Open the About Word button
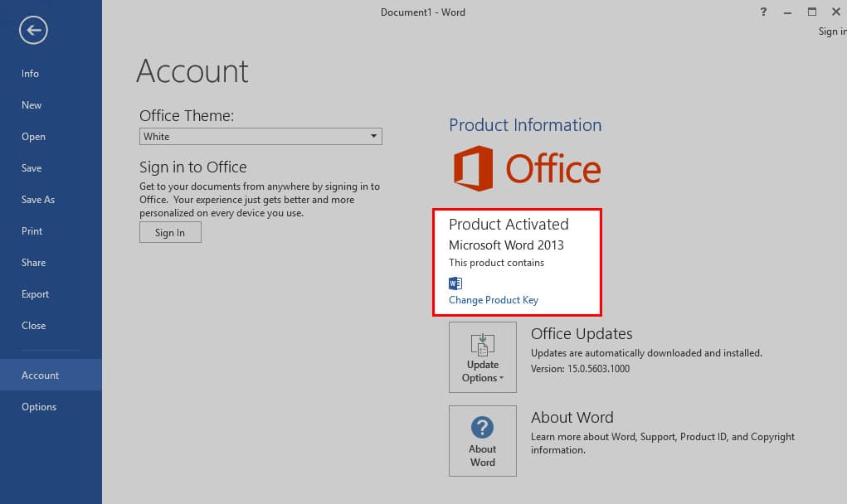The width and height of the screenshot is (847, 504). [x=482, y=441]
